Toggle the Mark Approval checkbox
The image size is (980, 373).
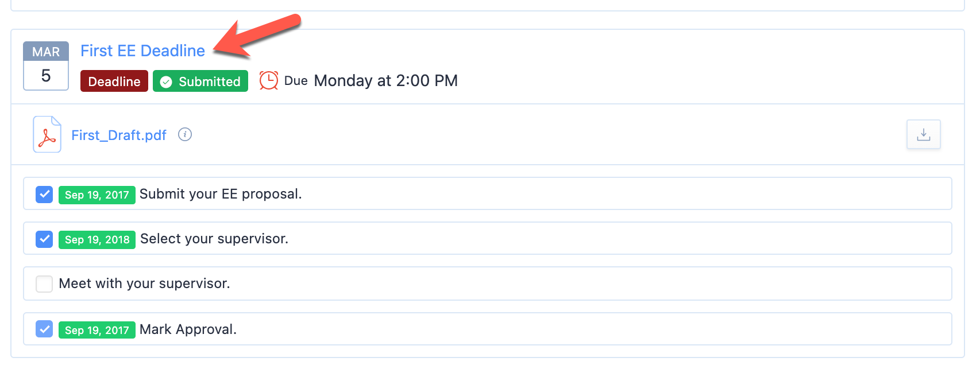(44, 329)
